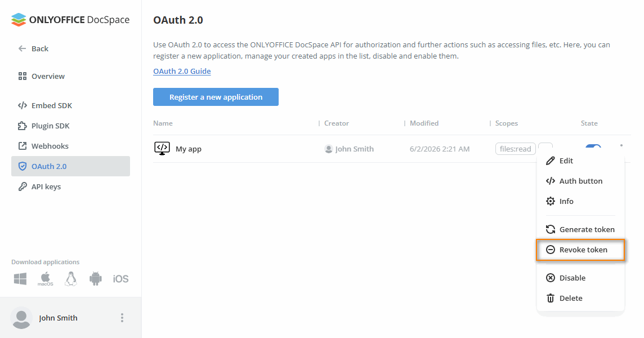Image resolution: width=644 pixels, height=338 pixels.
Task: Download the Linux application
Action: pyautogui.click(x=70, y=279)
